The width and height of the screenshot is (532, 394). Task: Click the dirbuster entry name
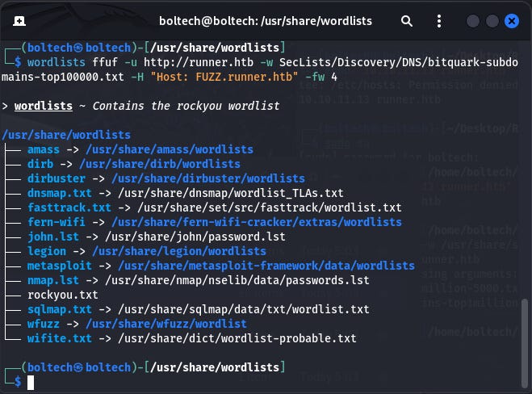click(57, 179)
